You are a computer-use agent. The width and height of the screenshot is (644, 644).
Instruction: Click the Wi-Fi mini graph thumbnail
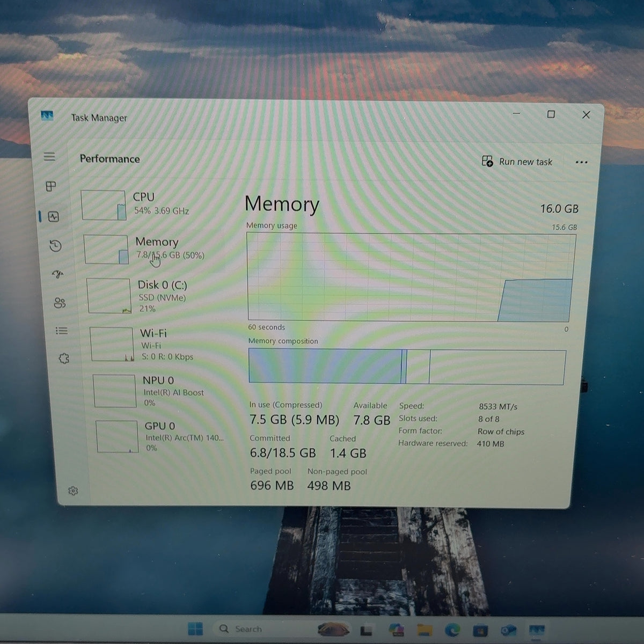tap(112, 344)
